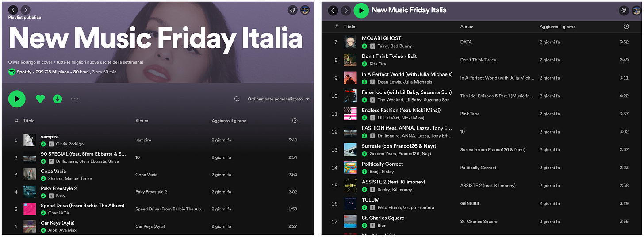
Task: Sort by the Aggiunto il giorno column in the left panel
Action: pyautogui.click(x=229, y=121)
